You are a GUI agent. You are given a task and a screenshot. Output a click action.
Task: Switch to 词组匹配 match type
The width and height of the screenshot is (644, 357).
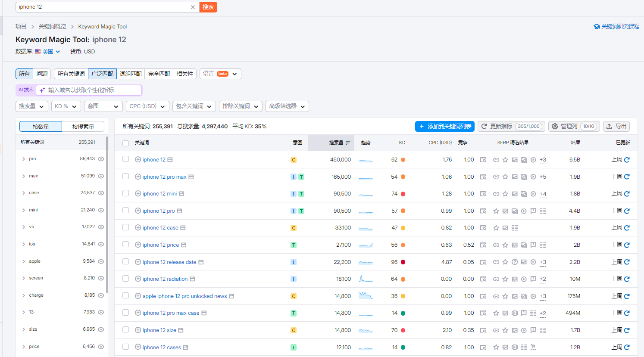click(x=131, y=74)
